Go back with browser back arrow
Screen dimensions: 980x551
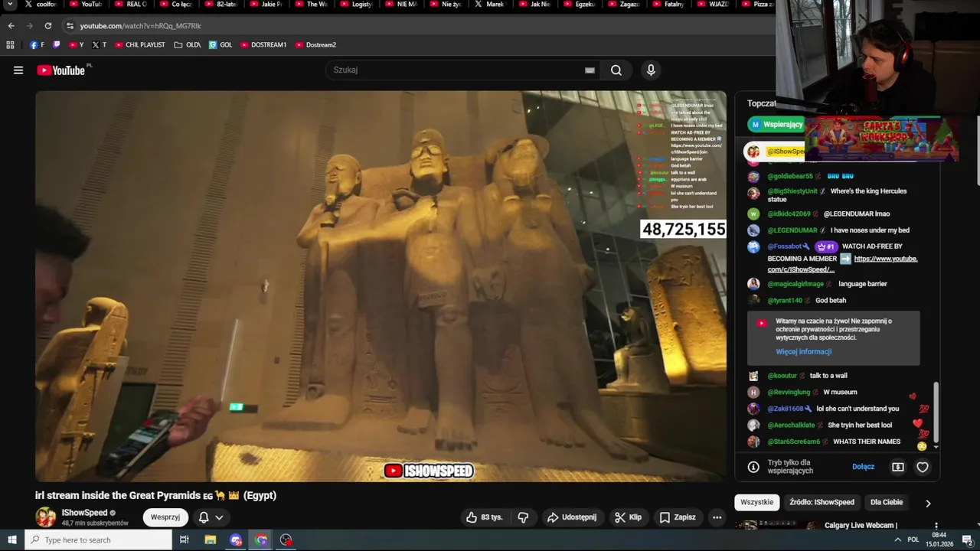11,26
